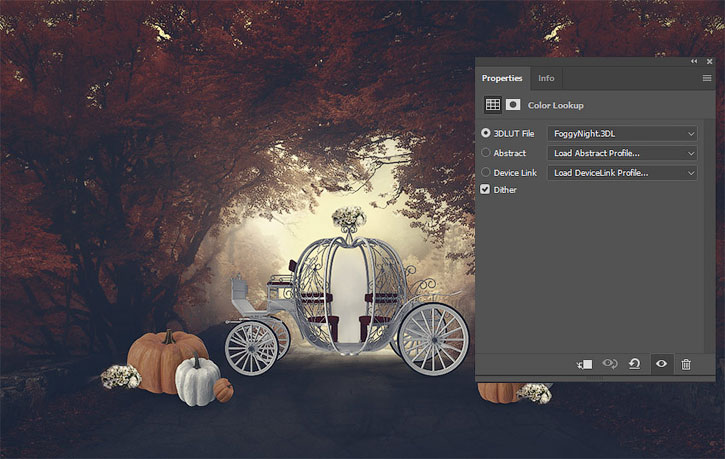This screenshot has height=459, width=725.
Task: Select the Device Link radio button
Action: [x=485, y=172]
